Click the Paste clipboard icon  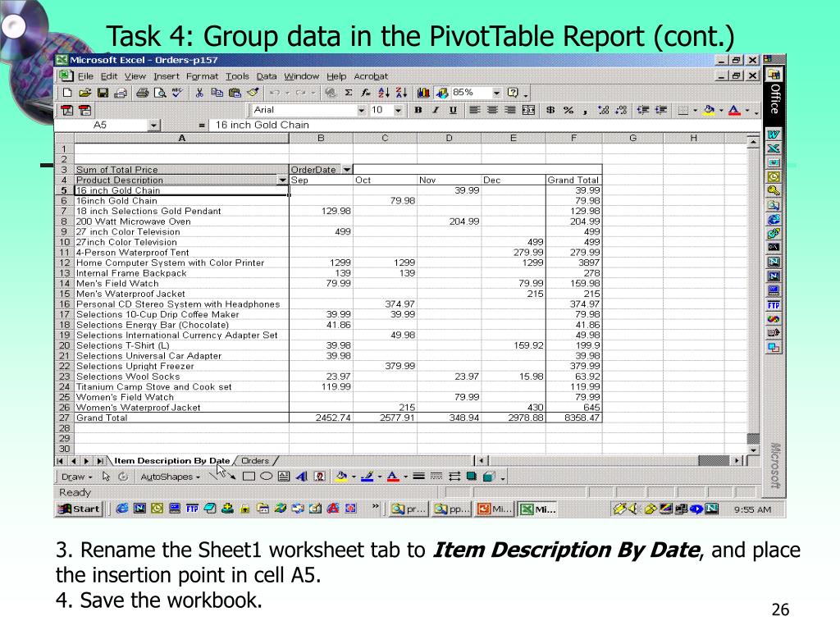tap(235, 94)
